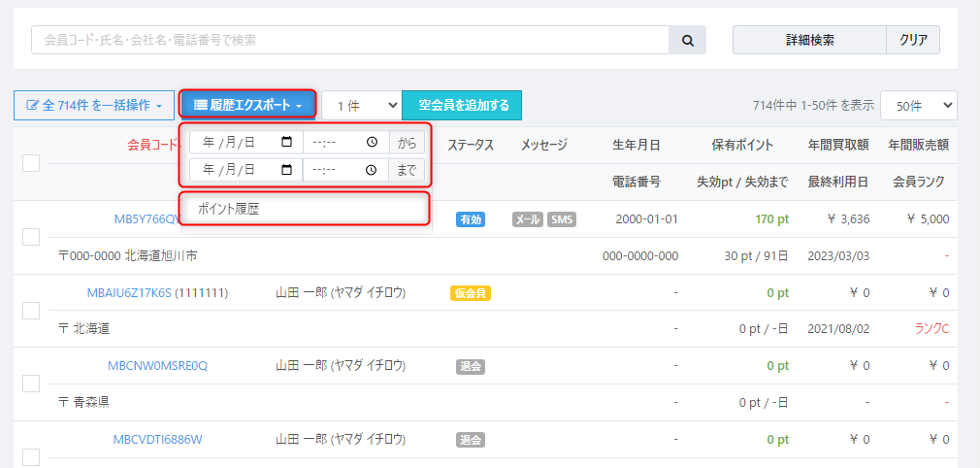Click the メール badge on first member

tap(527, 219)
